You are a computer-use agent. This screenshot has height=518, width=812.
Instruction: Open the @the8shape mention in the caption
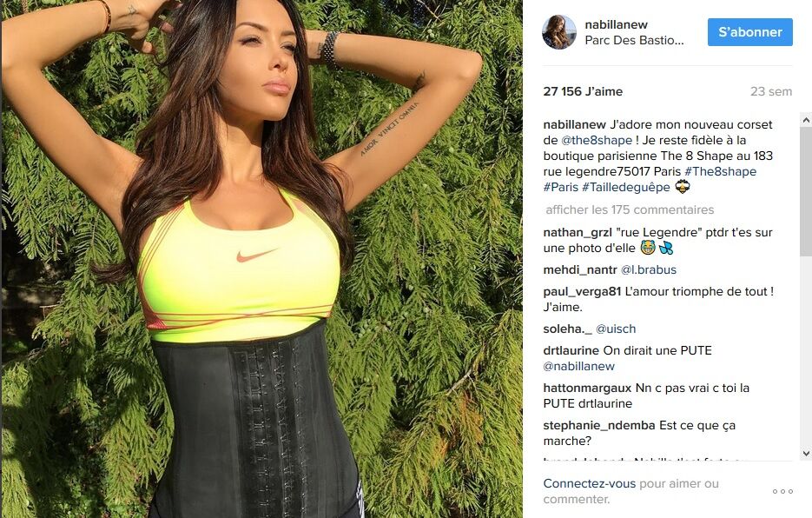point(597,140)
